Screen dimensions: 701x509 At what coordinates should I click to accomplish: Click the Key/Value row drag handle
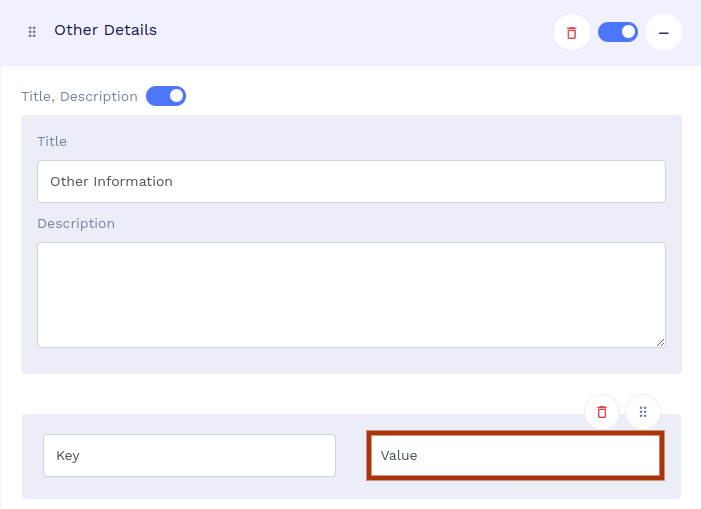coord(643,412)
